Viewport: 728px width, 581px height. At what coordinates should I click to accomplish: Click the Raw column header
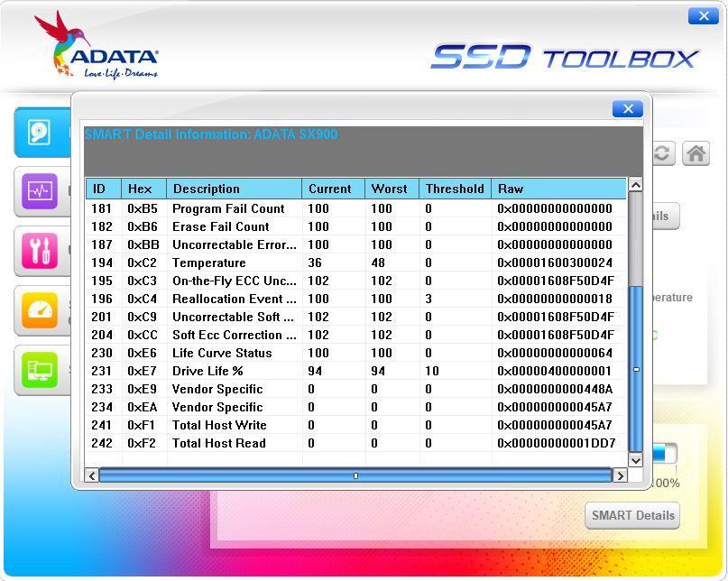point(558,189)
